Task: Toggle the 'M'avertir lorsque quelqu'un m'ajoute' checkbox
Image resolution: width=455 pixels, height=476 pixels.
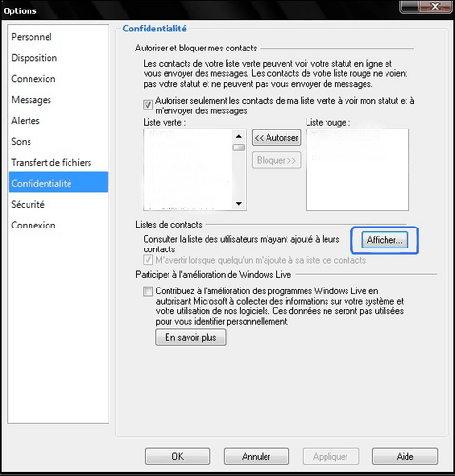Action: tap(148, 260)
